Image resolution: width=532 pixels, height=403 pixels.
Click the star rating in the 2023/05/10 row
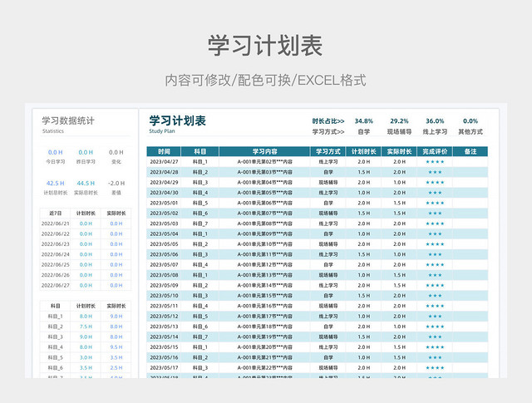click(x=435, y=296)
